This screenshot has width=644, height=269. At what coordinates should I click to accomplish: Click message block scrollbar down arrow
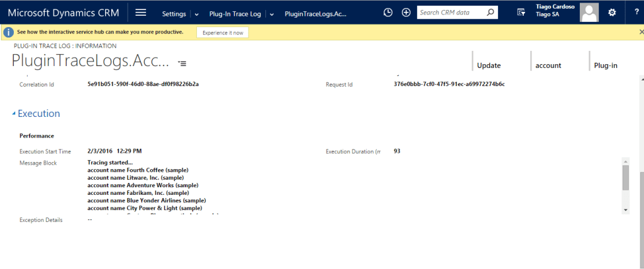626,210
